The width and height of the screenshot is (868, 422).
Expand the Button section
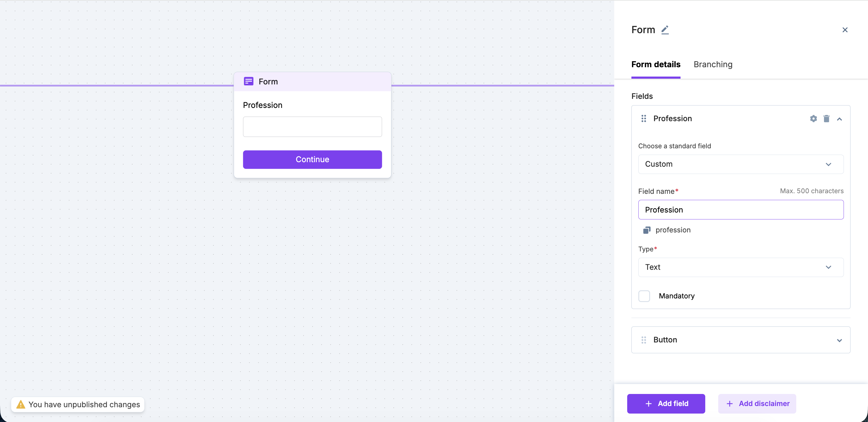839,340
